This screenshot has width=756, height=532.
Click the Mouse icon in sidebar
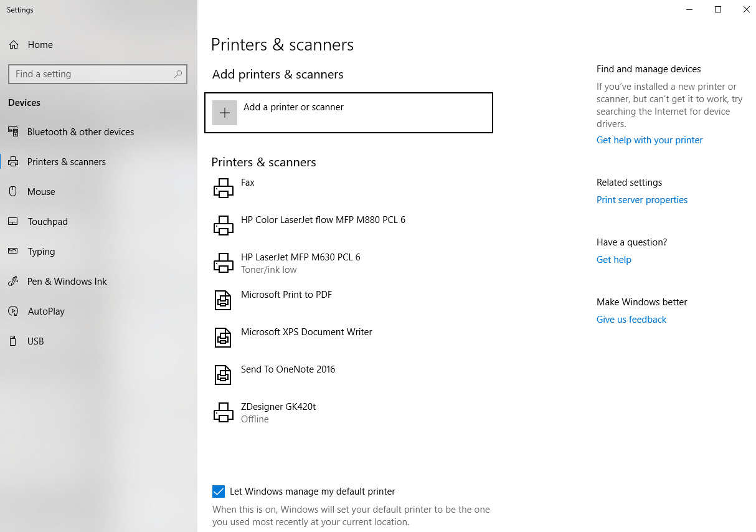[x=13, y=192]
